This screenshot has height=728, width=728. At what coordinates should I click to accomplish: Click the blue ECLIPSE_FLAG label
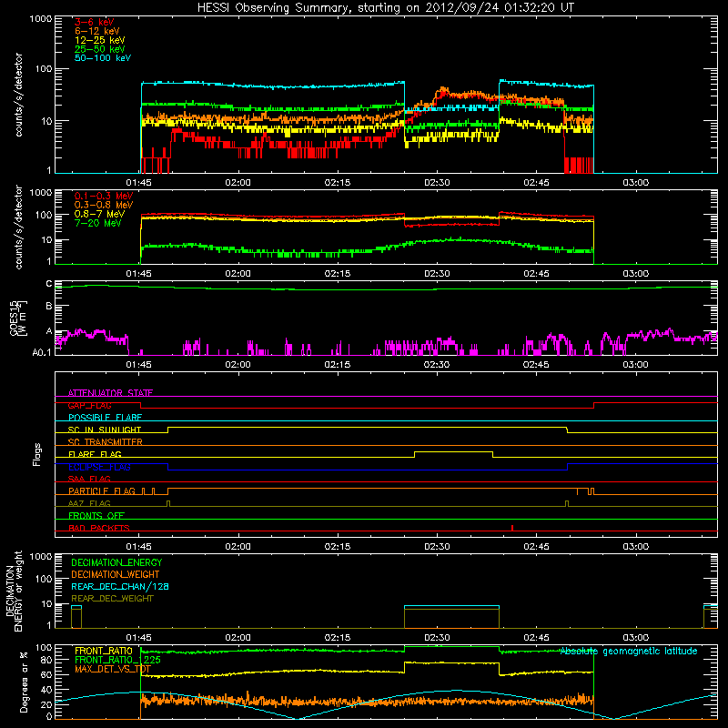(99, 467)
